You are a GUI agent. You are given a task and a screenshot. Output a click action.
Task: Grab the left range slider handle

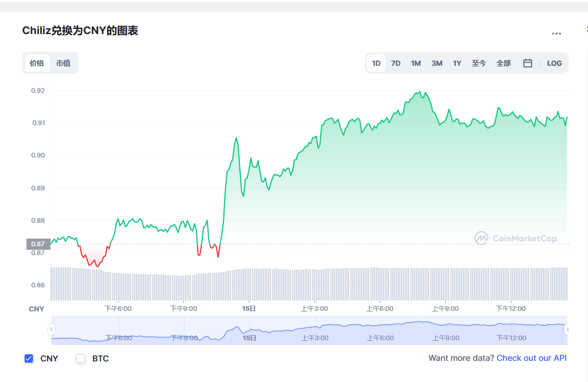click(51, 330)
